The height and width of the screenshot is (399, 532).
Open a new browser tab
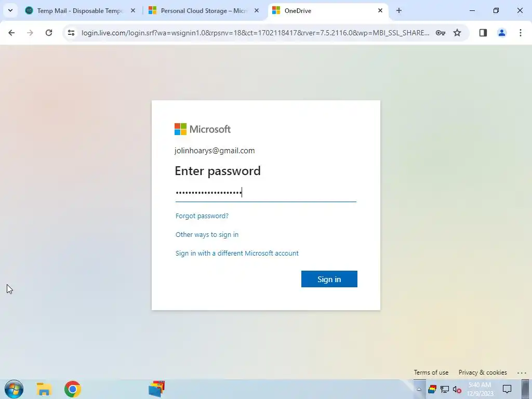[399, 11]
